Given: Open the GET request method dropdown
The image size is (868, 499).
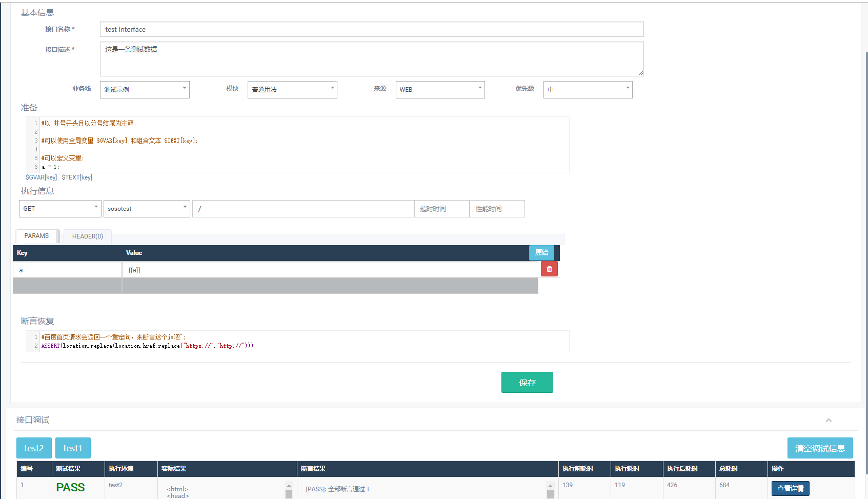Looking at the screenshot, I should click(60, 209).
